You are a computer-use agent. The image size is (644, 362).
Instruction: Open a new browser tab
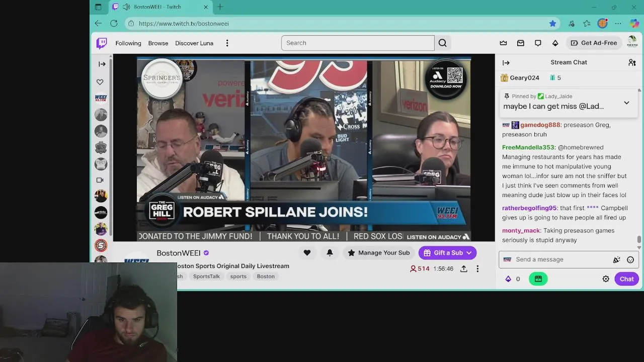220,7
